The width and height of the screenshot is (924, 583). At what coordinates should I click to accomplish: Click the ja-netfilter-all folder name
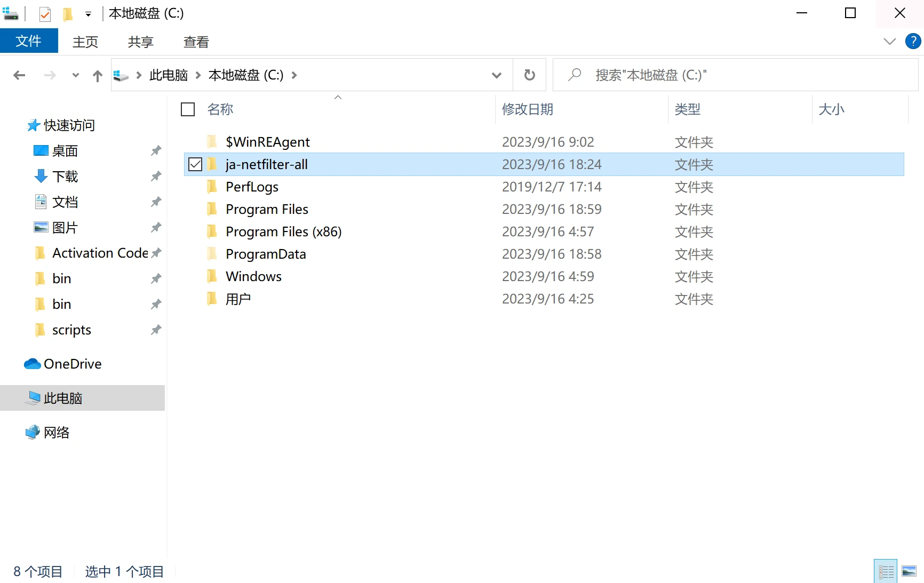267,164
